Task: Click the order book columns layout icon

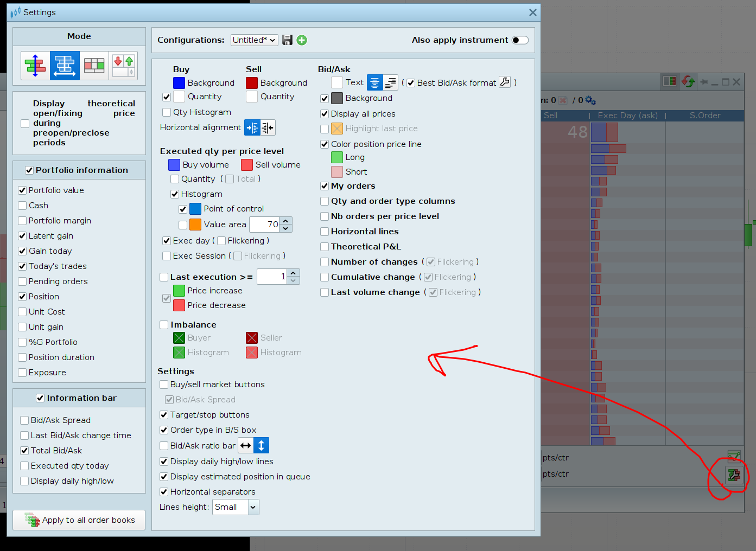Action: pyautogui.click(x=670, y=81)
